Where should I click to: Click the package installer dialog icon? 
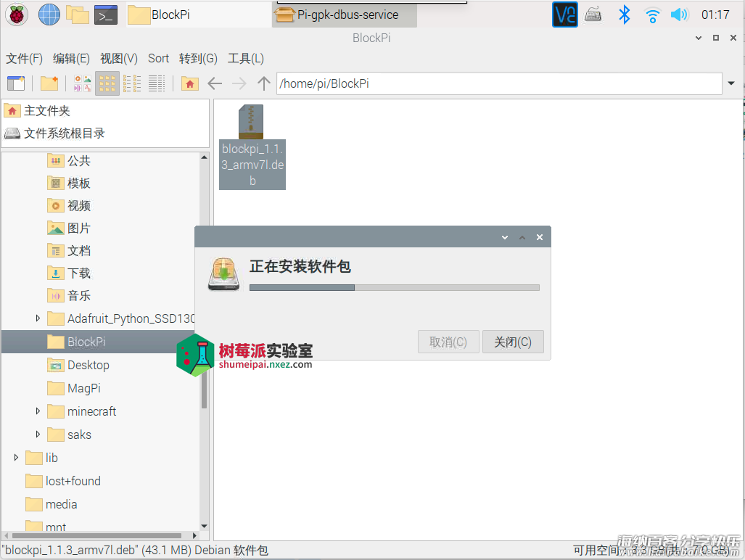tap(223, 274)
